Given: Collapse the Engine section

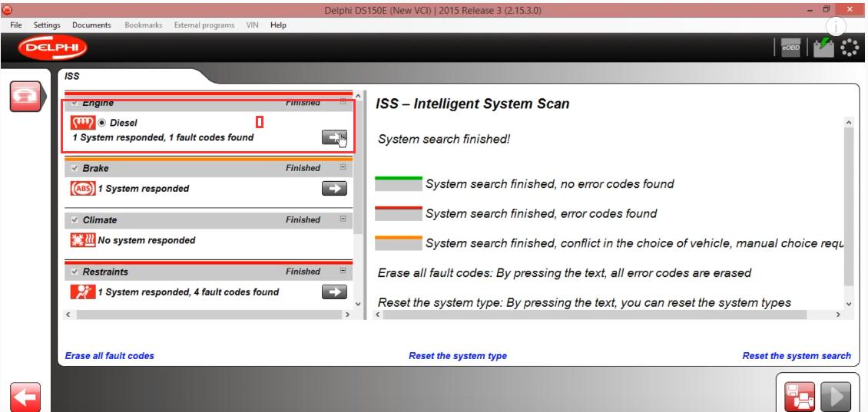Looking at the screenshot, I should click(x=343, y=102).
